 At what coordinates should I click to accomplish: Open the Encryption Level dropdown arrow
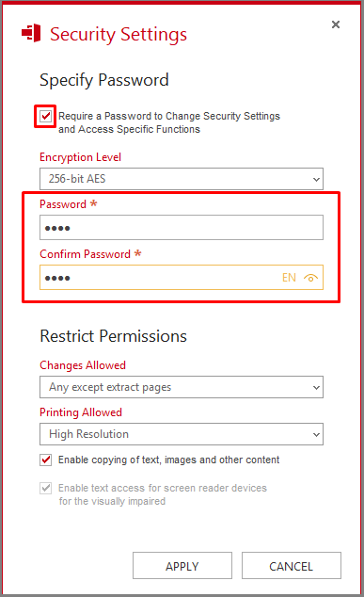316,179
